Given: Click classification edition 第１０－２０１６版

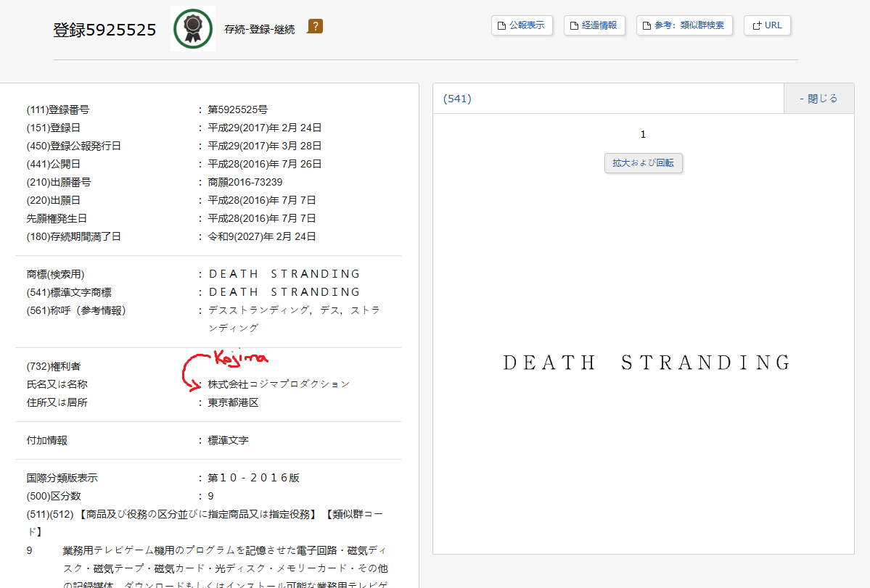Looking at the screenshot, I should (x=253, y=478).
